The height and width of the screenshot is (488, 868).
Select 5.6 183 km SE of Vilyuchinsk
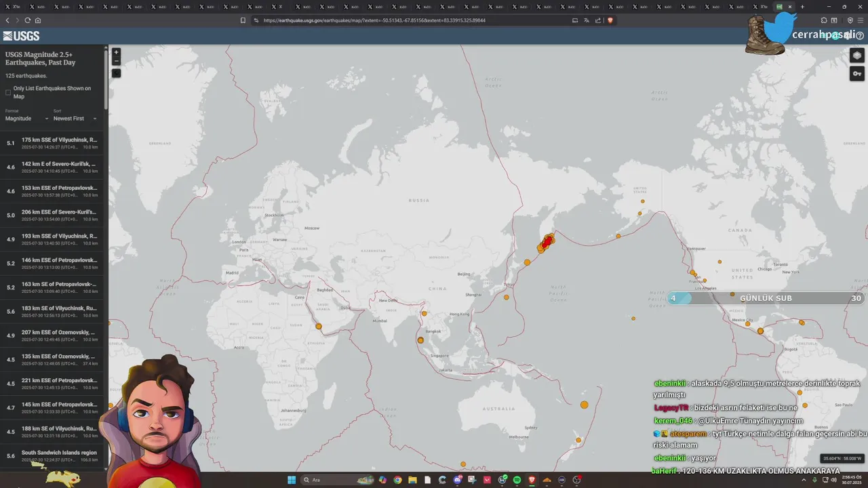pos(52,312)
